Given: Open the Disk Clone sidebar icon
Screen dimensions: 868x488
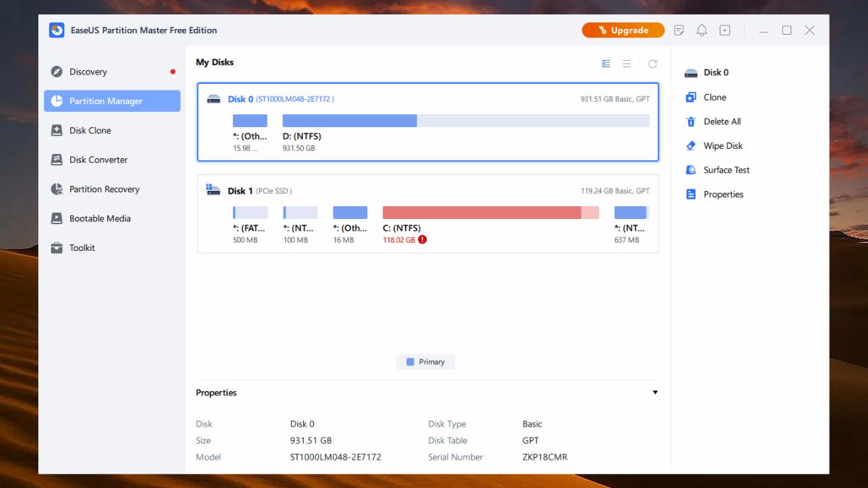Looking at the screenshot, I should (56, 131).
